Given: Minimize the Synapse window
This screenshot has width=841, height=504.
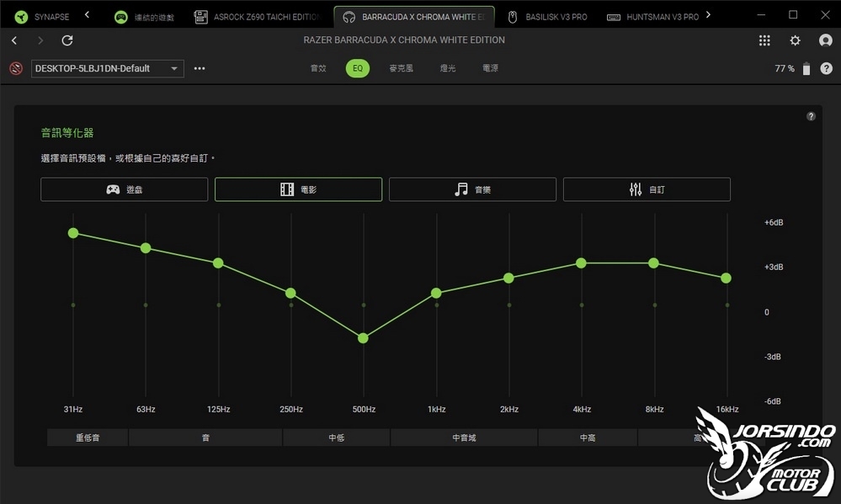Looking at the screenshot, I should point(761,15).
